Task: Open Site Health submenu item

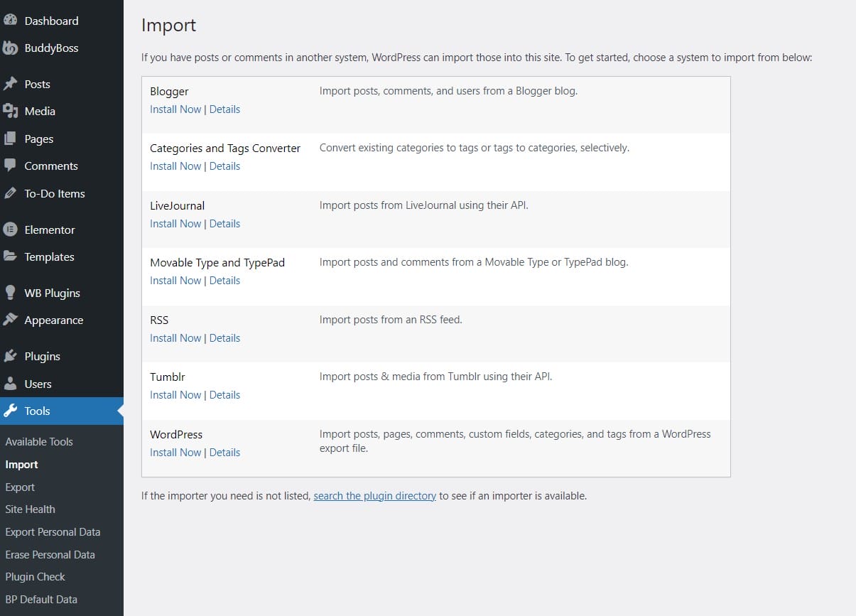Action: [x=30, y=509]
